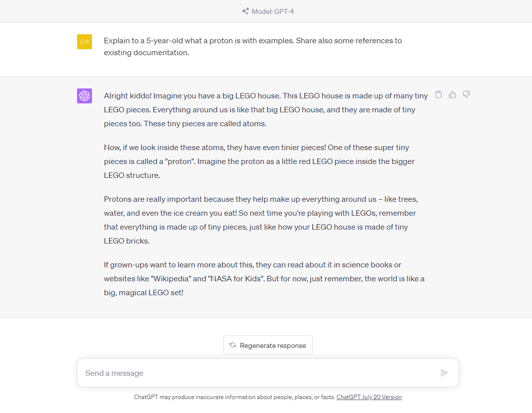The width and height of the screenshot is (532, 413).
Task: Copy the response with the clipboard icon
Action: click(439, 94)
